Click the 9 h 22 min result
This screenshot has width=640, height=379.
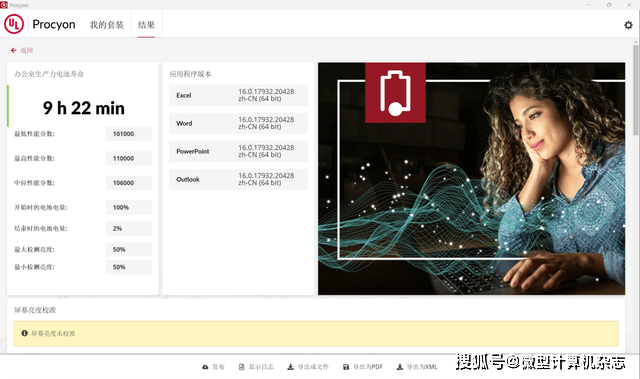(x=84, y=108)
